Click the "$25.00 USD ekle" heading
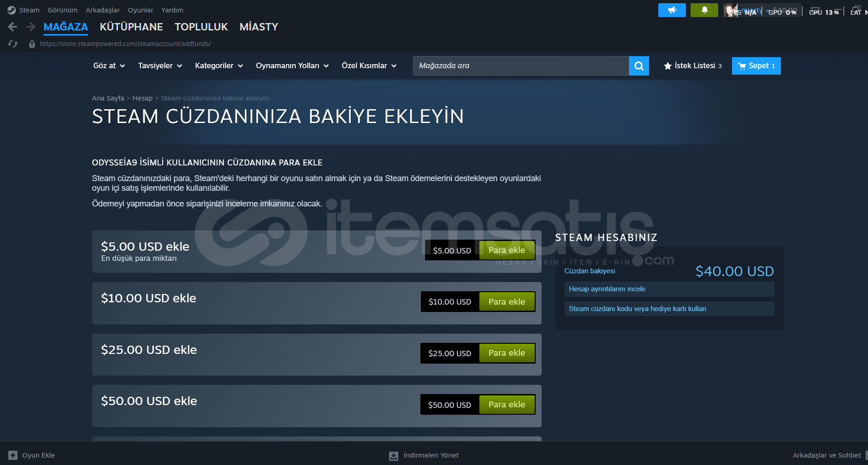 coord(149,350)
